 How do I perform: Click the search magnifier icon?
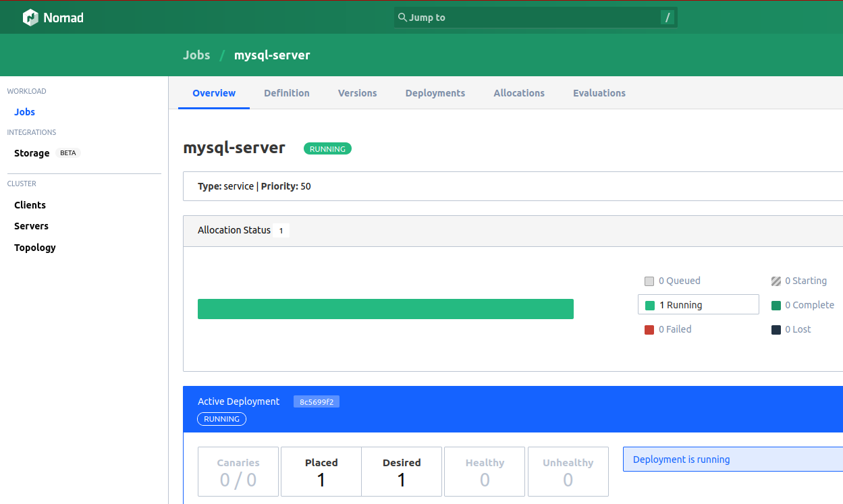(402, 18)
